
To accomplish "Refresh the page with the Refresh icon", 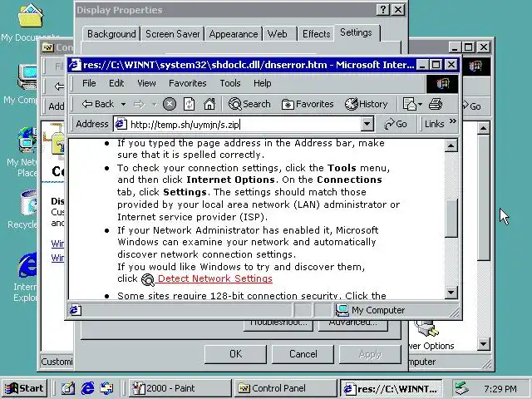I will pos(189,104).
